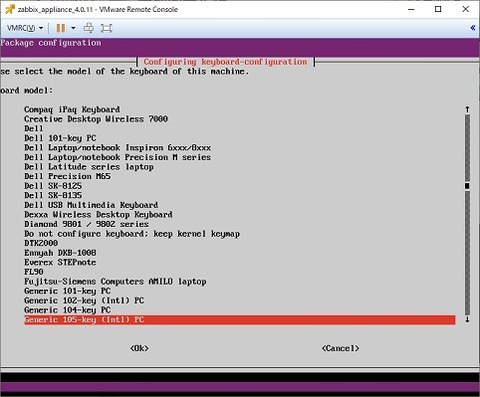Select Ennyah DKB-1008
This screenshot has width=480, height=397.
point(60,253)
